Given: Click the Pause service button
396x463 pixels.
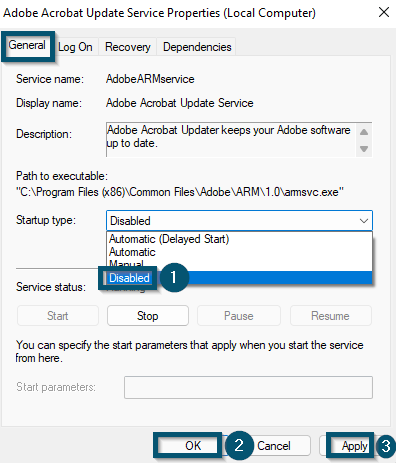Looking at the screenshot, I should 239,316.
